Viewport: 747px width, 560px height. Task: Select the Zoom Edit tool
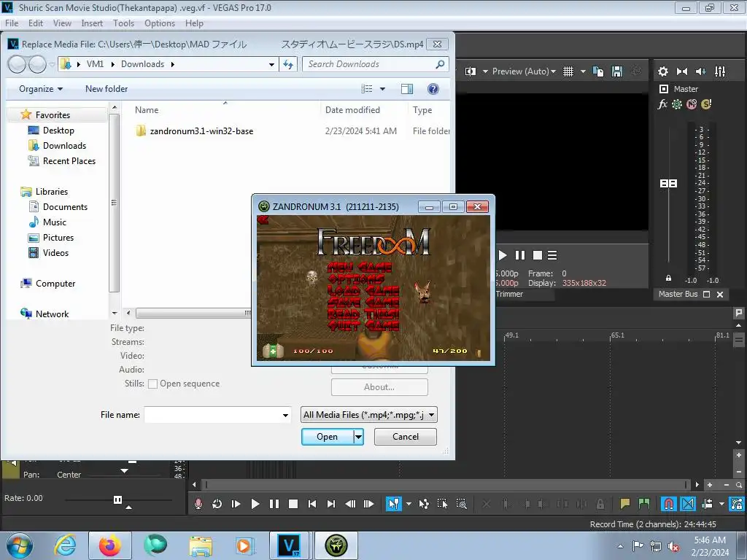point(461,504)
